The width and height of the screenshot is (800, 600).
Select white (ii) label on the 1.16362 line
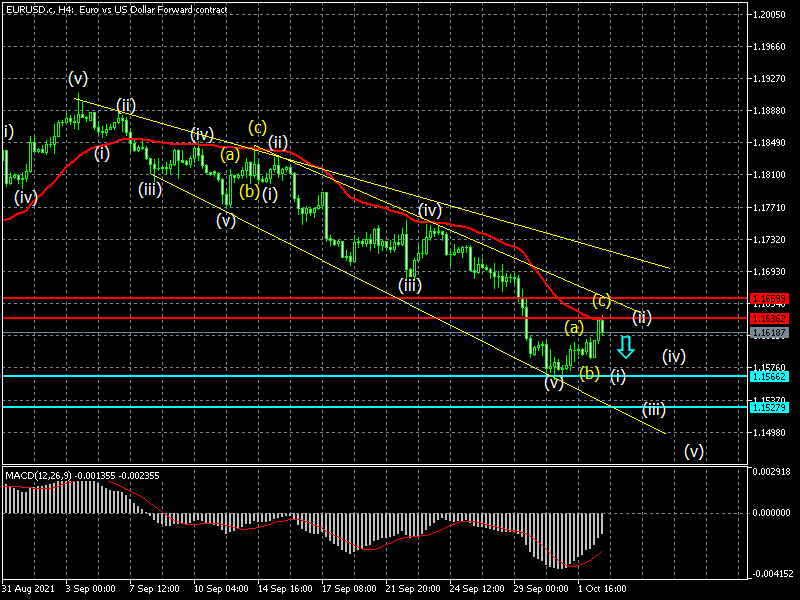tap(642, 318)
